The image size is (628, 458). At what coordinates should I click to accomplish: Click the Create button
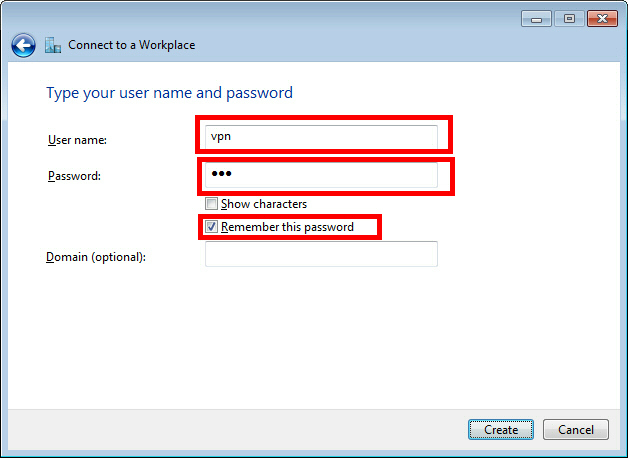point(501,430)
